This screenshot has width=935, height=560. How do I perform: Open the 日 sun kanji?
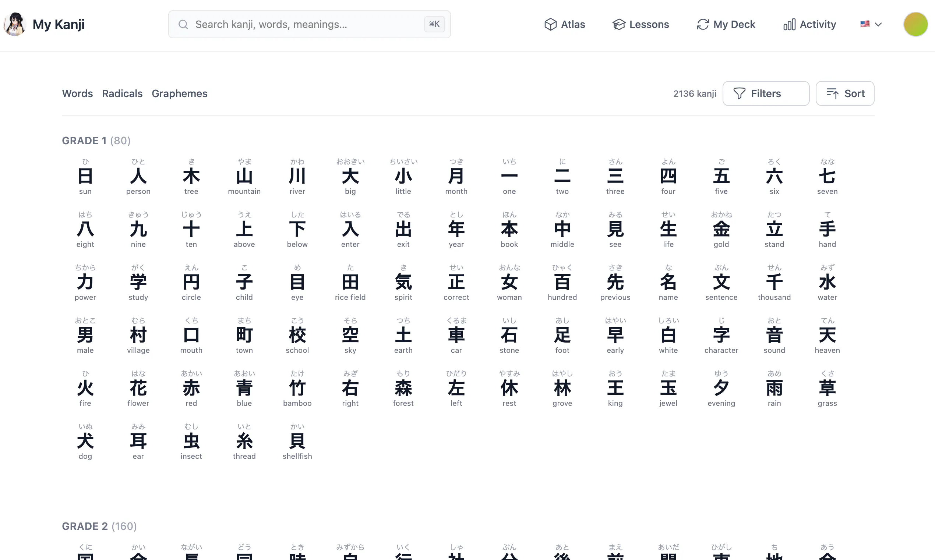coord(85,176)
